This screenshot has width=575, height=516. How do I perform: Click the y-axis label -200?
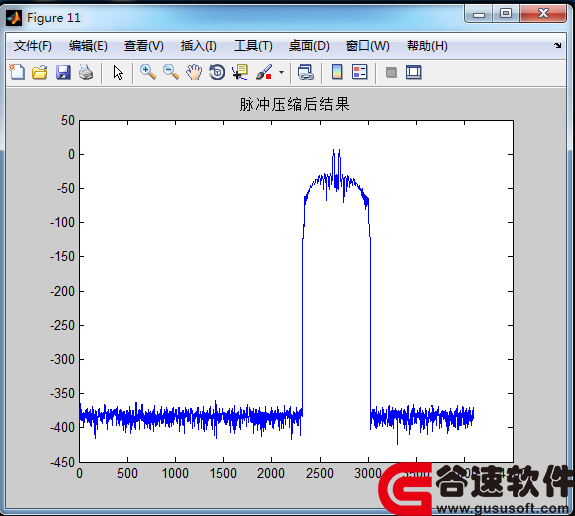pos(62,291)
